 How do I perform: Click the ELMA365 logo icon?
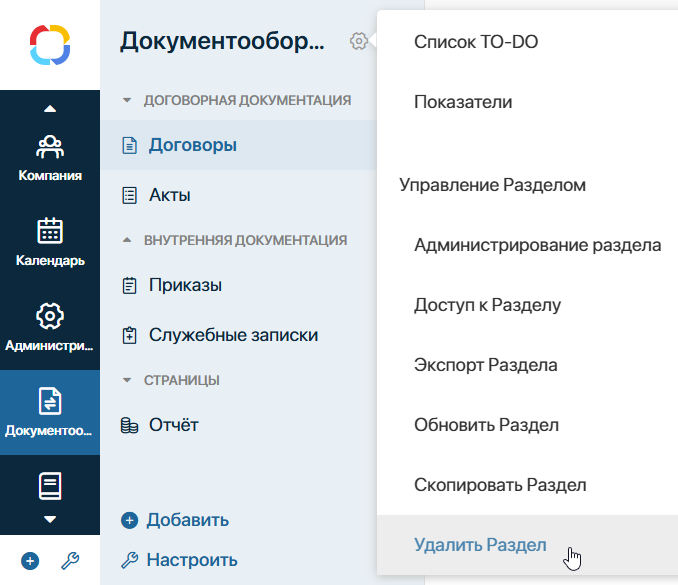coord(50,45)
